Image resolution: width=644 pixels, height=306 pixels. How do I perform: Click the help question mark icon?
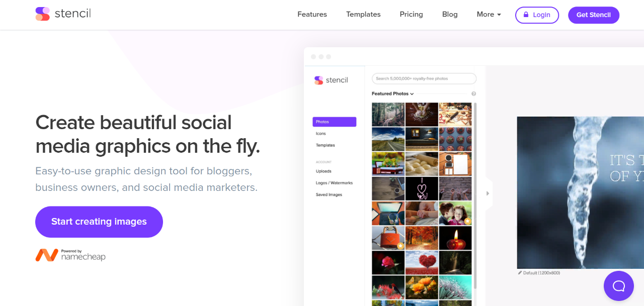(x=473, y=94)
